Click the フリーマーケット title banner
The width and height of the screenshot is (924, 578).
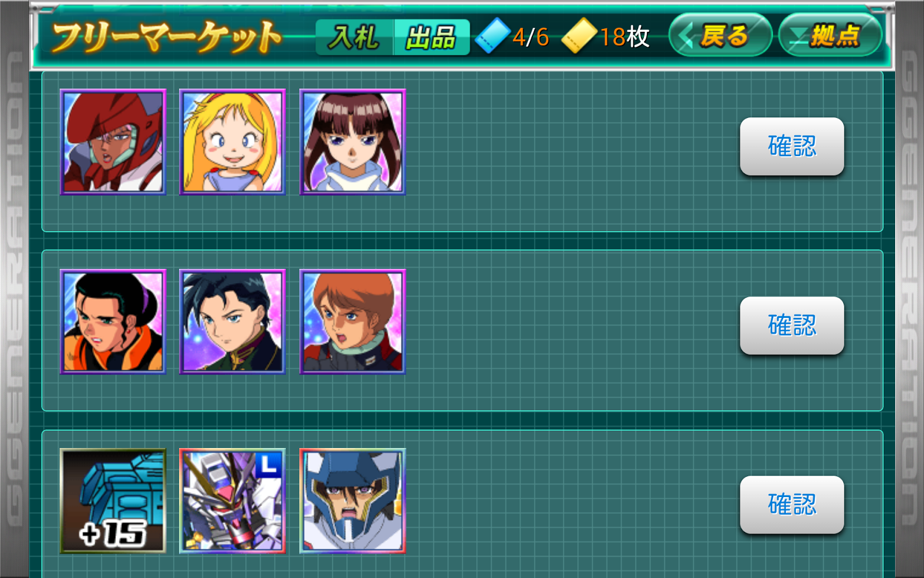166,37
